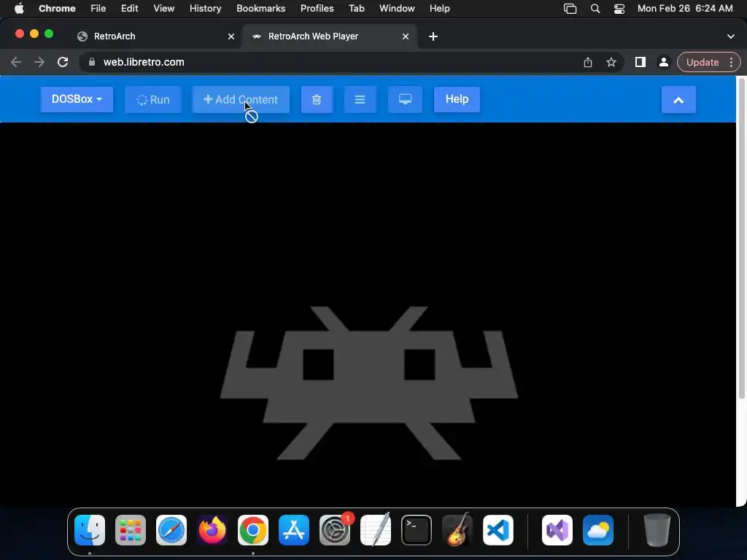Open Launchpad from the dock

click(x=131, y=530)
